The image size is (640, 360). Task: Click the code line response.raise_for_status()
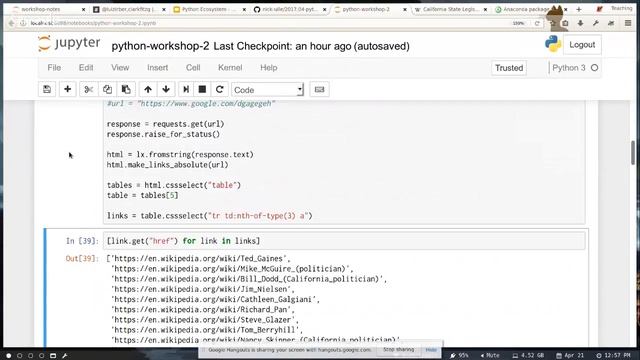click(x=163, y=134)
